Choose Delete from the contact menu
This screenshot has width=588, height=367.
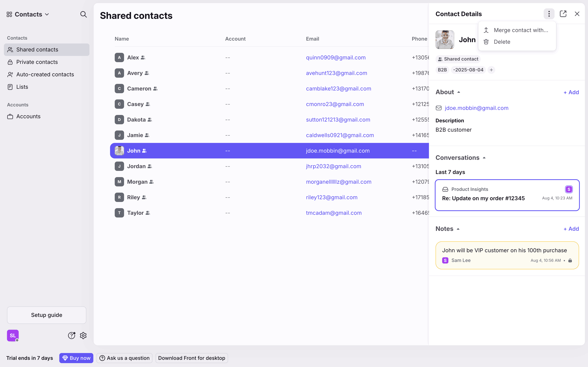click(502, 42)
